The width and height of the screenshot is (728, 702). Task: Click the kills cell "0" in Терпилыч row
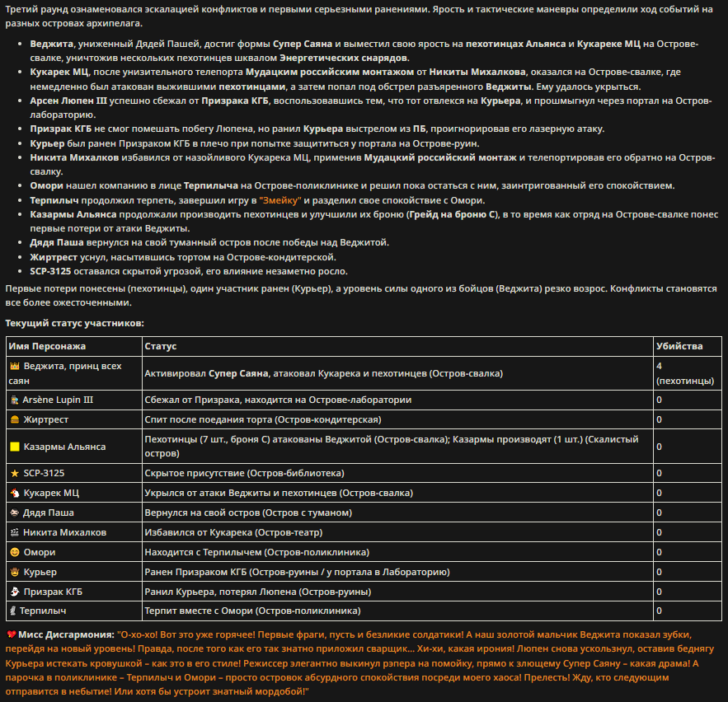tap(688, 611)
